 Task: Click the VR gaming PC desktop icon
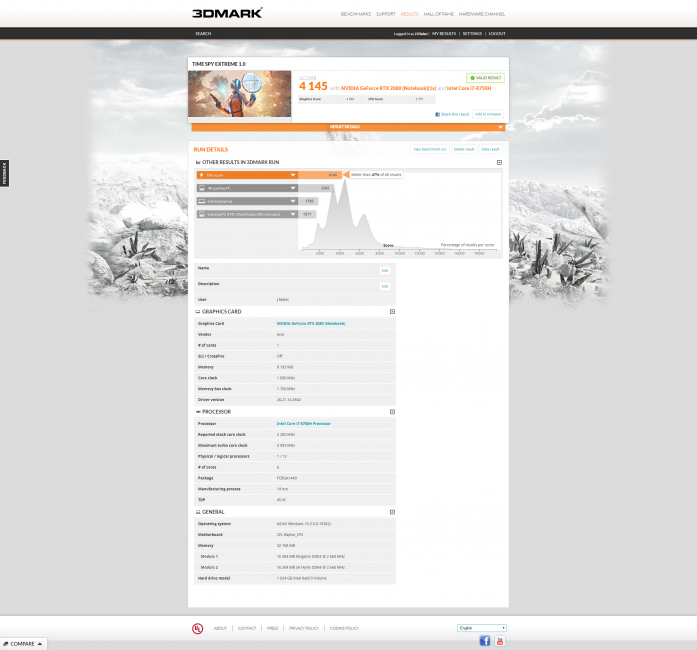(201, 214)
